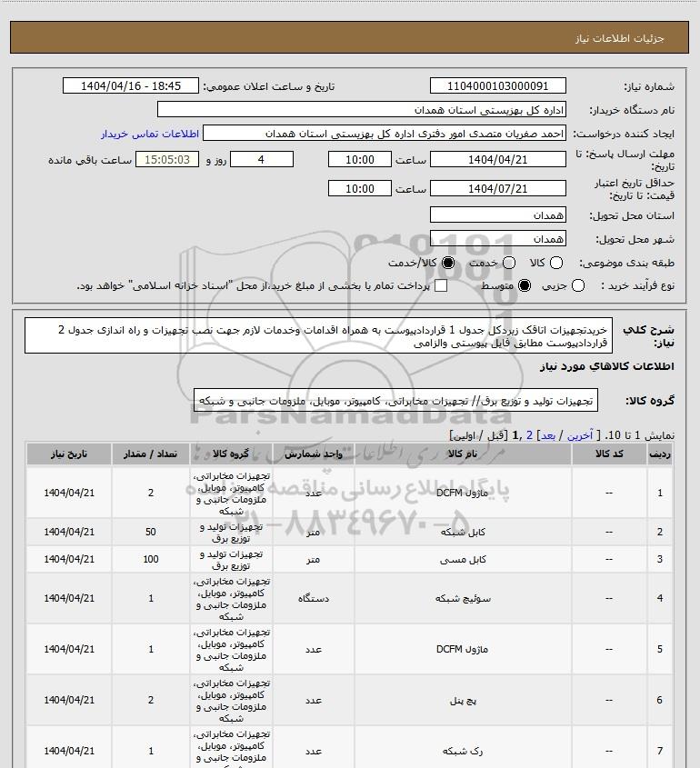Click the remaining time 15:05:03 field
Screen dimensions: 700x768
coord(167,159)
